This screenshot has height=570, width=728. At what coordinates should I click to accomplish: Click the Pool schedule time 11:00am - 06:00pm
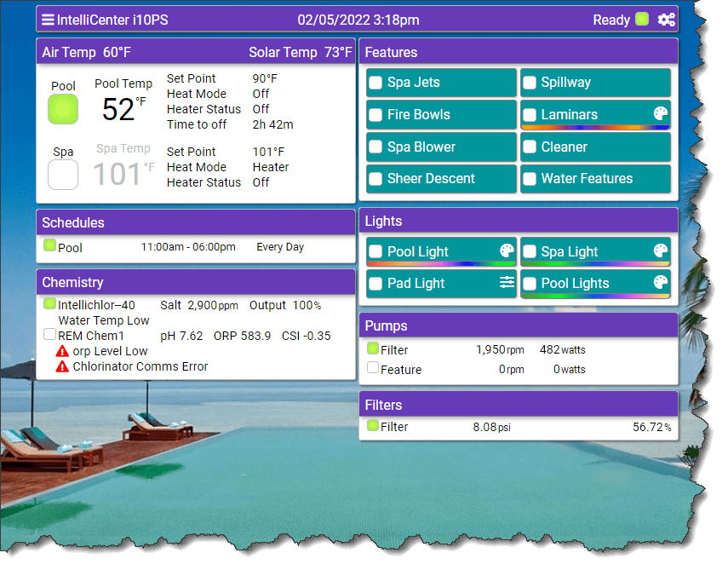(x=188, y=247)
